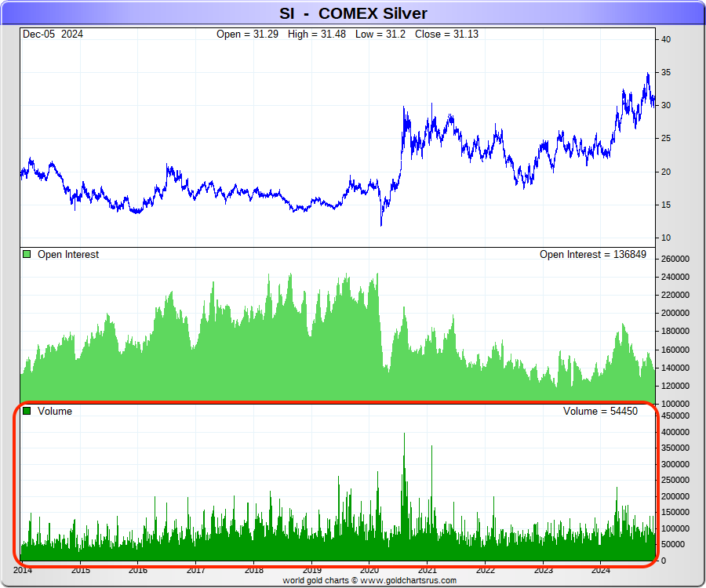Click price axis label 10
The width and height of the screenshot is (706, 588).
(666, 238)
